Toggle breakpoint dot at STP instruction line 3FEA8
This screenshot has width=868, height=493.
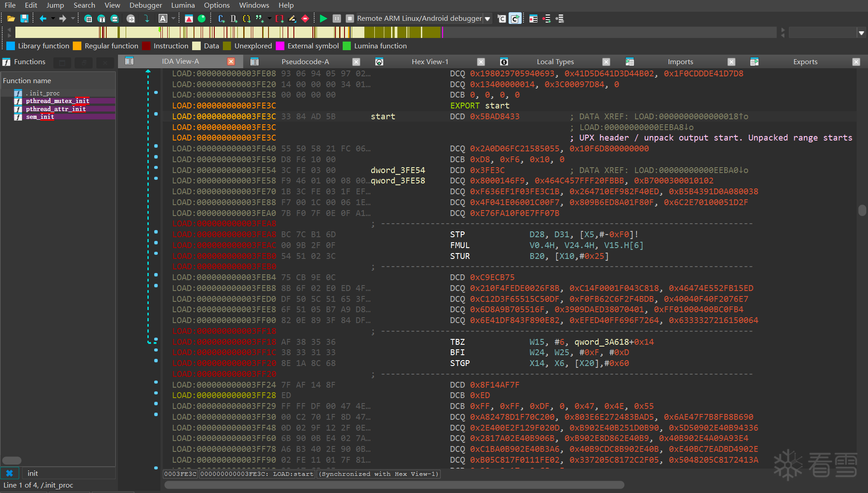[x=156, y=232]
